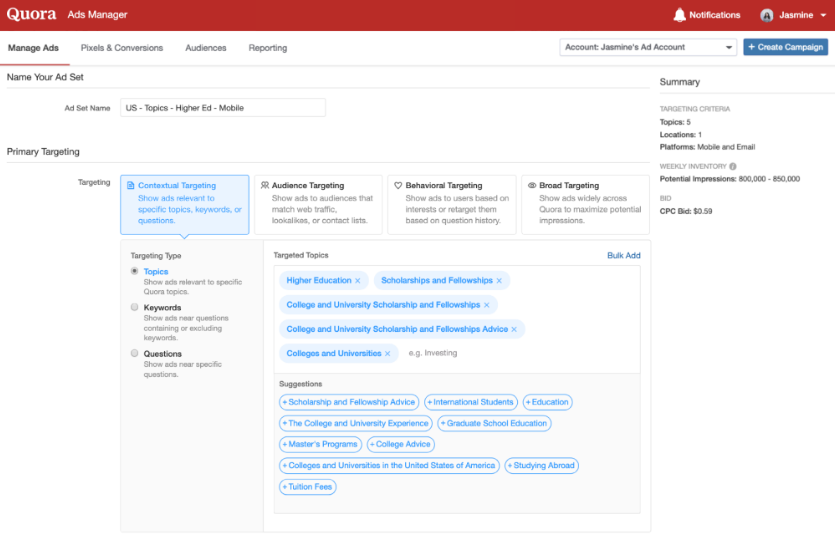The image size is (835, 551).
Task: Click the weekly inventory info icon
Action: click(733, 166)
